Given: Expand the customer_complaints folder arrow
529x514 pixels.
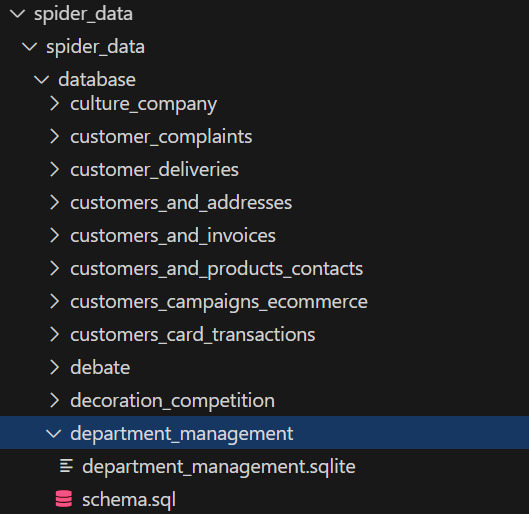Looking at the screenshot, I should click(54, 136).
